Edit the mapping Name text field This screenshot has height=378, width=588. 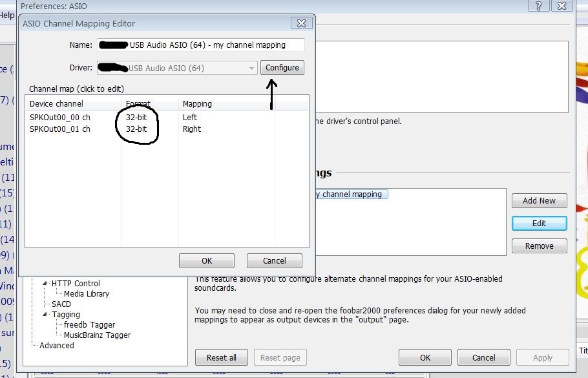[200, 45]
